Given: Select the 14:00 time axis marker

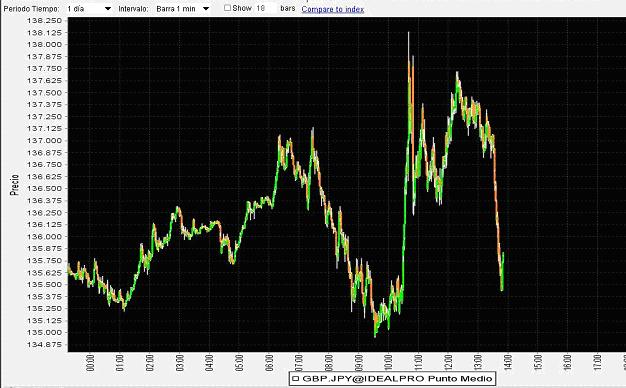Looking at the screenshot, I should (x=507, y=362).
